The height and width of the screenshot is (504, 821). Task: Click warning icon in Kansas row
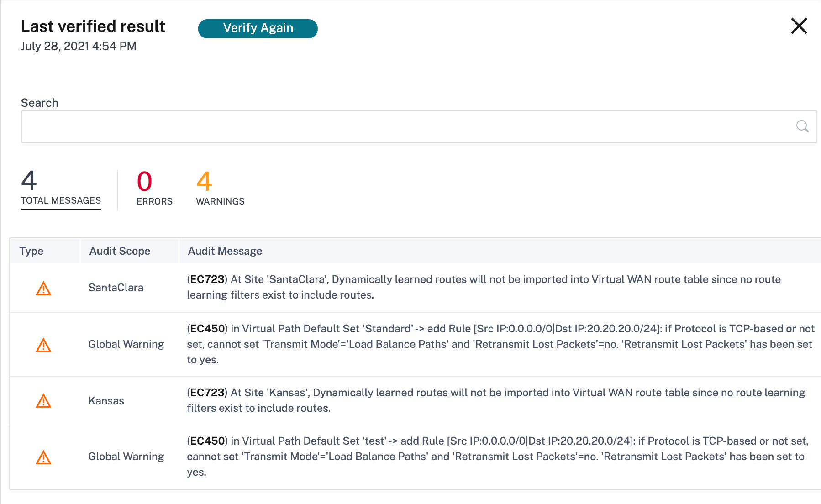click(x=43, y=401)
